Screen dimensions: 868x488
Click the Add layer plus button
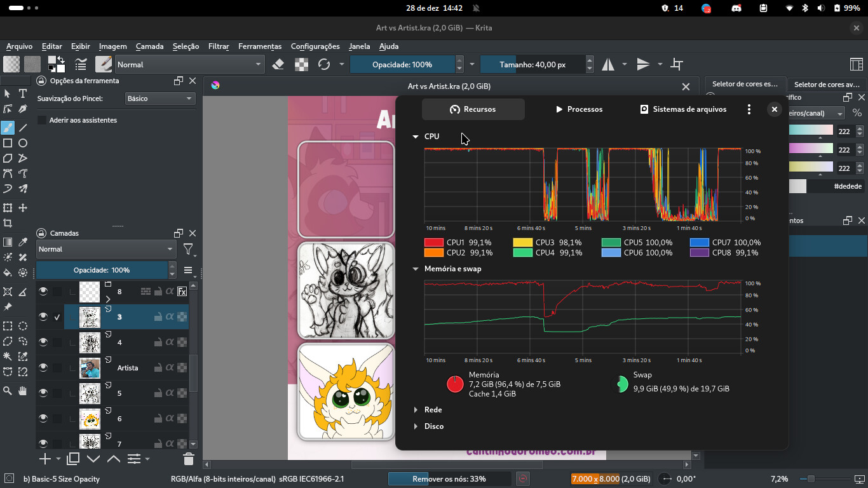pyautogui.click(x=44, y=459)
